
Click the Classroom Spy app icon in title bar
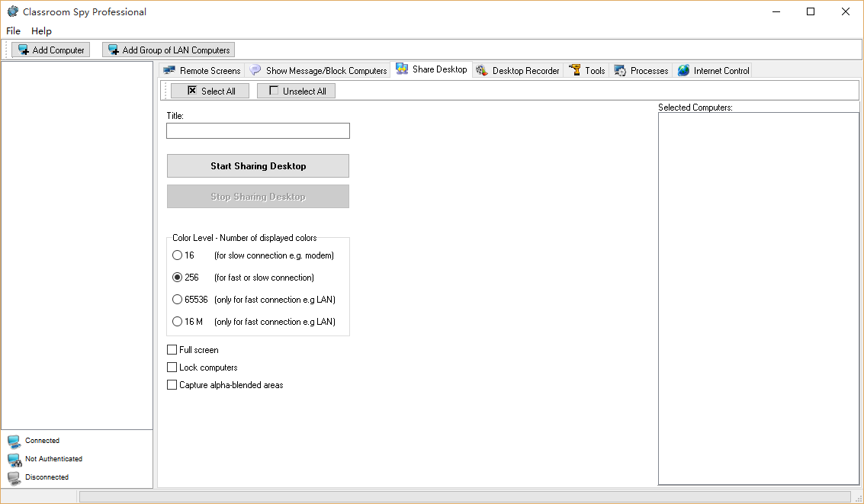pyautogui.click(x=13, y=11)
